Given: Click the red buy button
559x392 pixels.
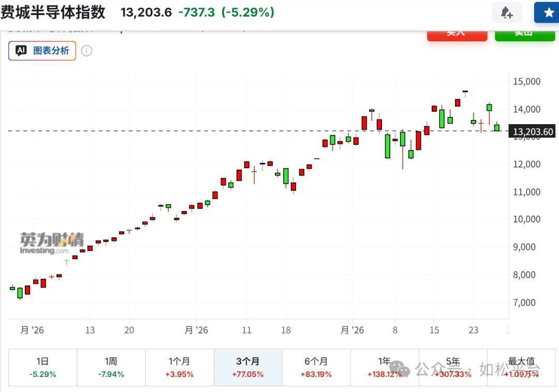Looking at the screenshot, I should pyautogui.click(x=457, y=35).
